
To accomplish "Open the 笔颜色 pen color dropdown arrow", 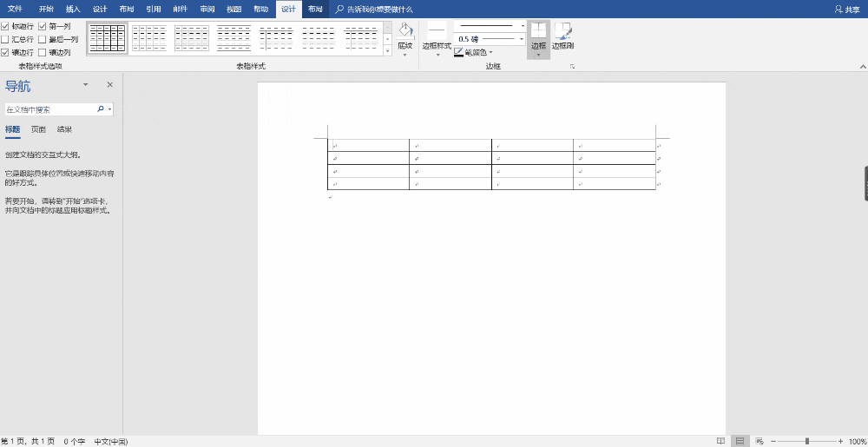I will (x=491, y=53).
